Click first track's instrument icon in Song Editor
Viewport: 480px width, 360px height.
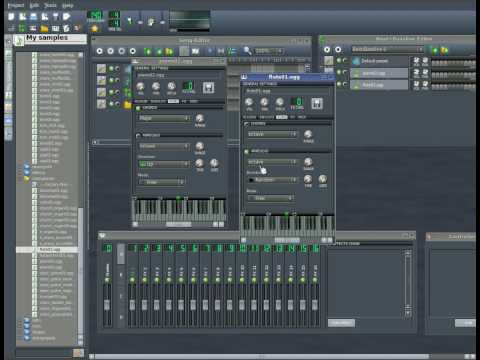click(x=101, y=69)
